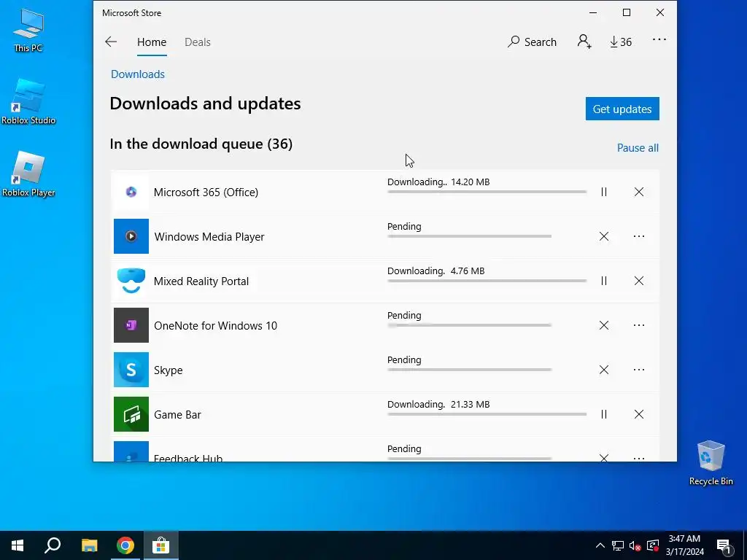Open the Windows Start menu
This screenshot has height=560, width=747.
[18, 545]
